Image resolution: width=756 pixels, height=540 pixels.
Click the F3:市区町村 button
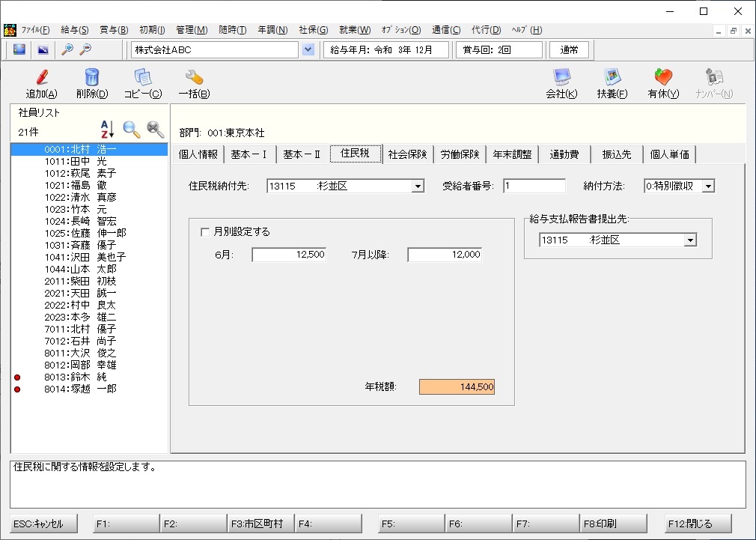click(260, 524)
